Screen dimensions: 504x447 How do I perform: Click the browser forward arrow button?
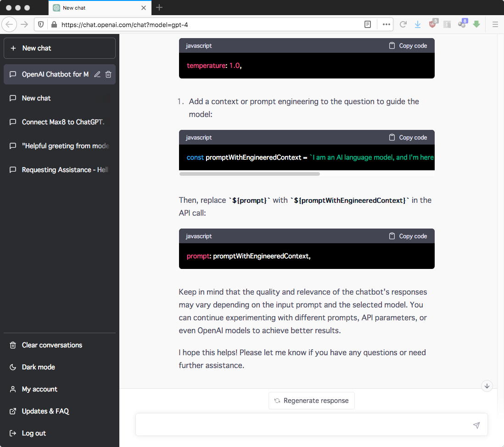(x=24, y=24)
